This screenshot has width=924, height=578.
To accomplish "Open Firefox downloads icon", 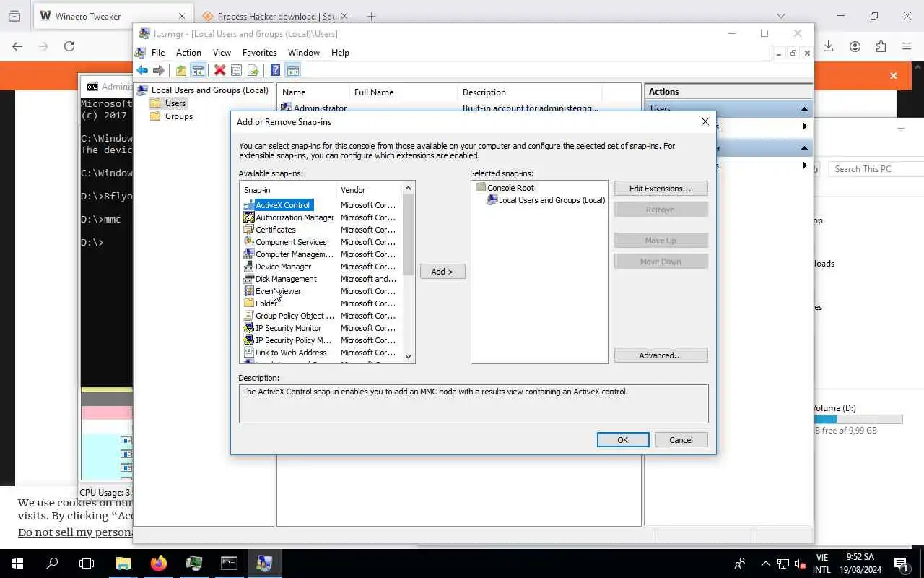I will [829, 46].
